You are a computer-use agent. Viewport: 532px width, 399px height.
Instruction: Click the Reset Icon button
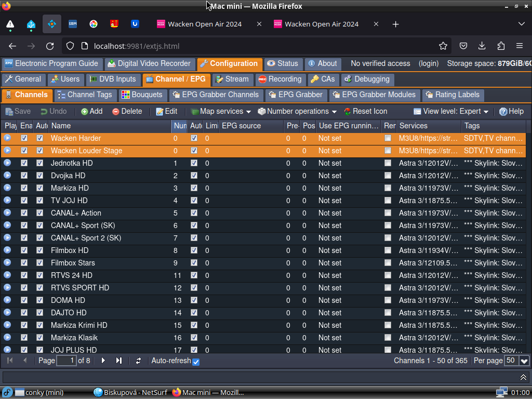366,111
